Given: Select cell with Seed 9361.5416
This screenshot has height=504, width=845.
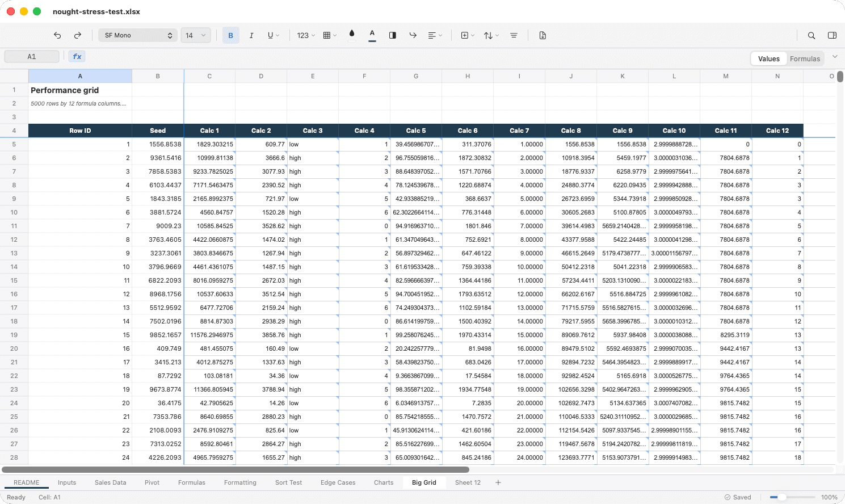Looking at the screenshot, I should [x=158, y=158].
